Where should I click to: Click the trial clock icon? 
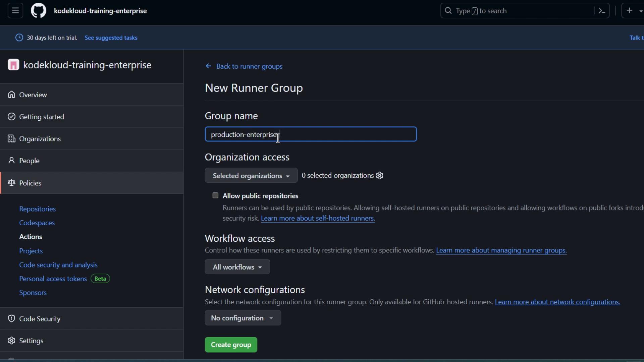tap(19, 38)
